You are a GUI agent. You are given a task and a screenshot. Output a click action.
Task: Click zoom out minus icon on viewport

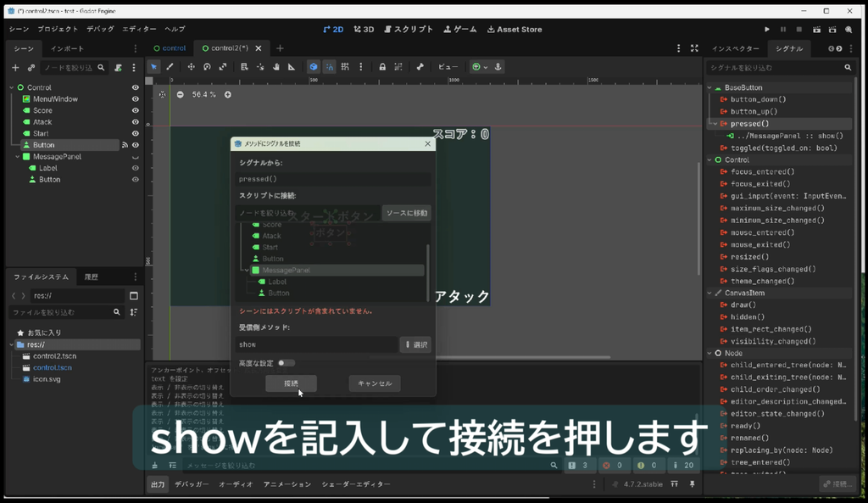[x=180, y=95]
